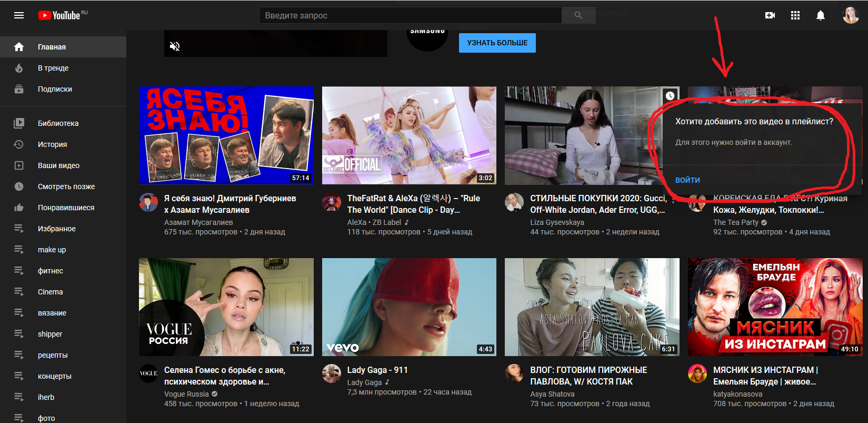Image resolution: width=868 pixels, height=423 pixels.
Task: Click the watch later clock on thumbnail
Action: pyautogui.click(x=670, y=96)
